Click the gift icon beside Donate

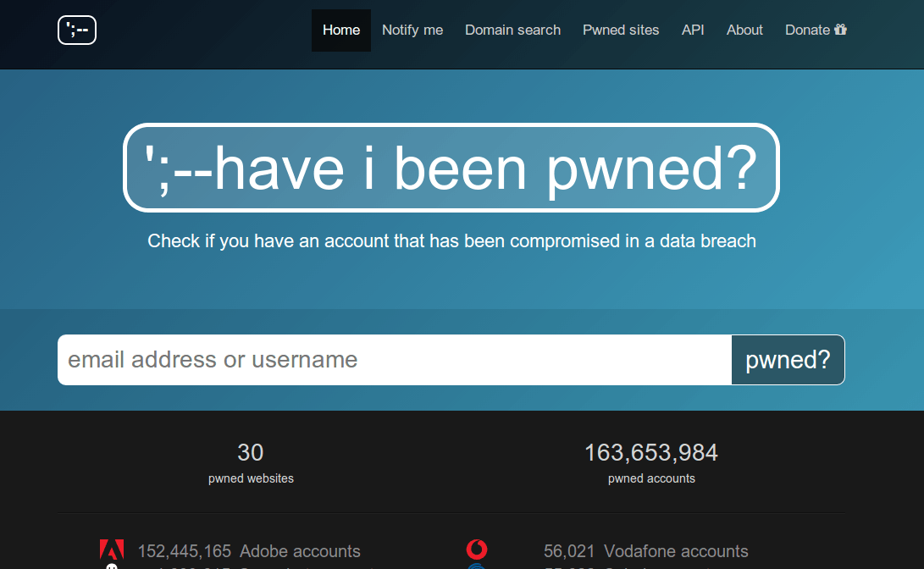(x=841, y=30)
